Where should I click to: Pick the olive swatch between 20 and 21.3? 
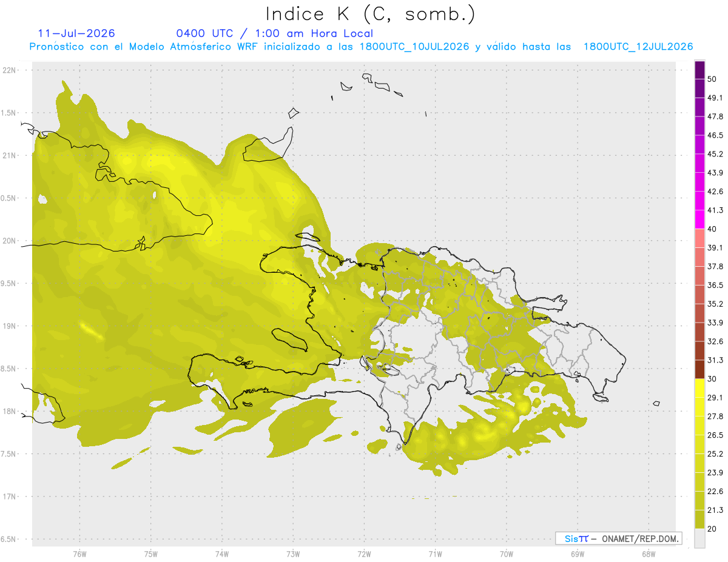699,520
